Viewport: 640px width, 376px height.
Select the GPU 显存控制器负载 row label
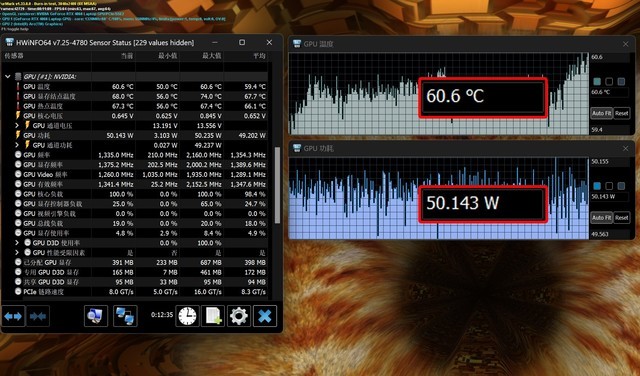click(x=53, y=204)
